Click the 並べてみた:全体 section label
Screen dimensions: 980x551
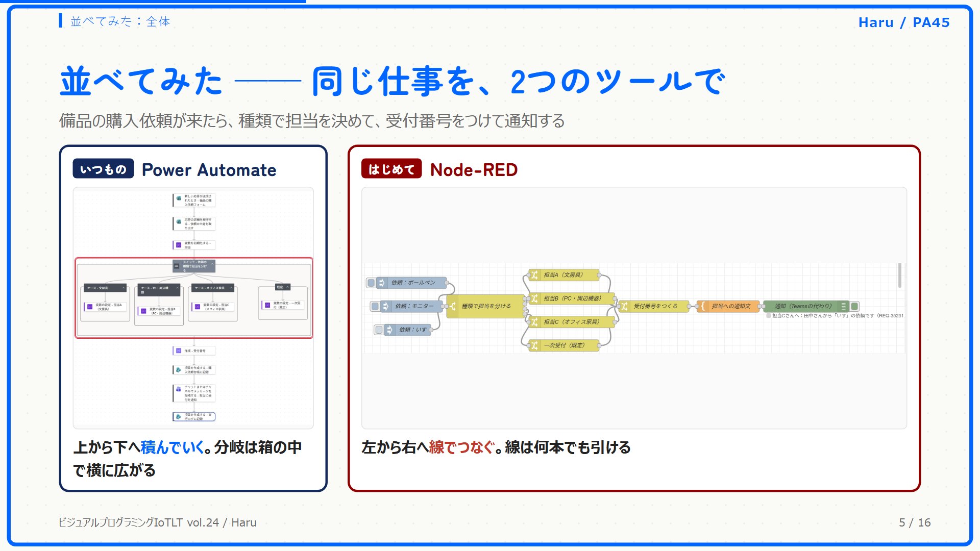120,21
